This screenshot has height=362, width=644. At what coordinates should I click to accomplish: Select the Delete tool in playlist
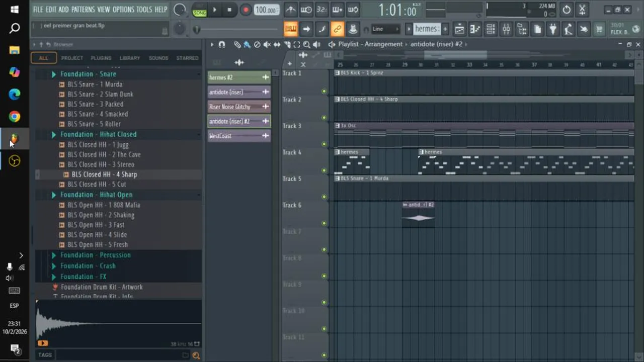click(257, 45)
